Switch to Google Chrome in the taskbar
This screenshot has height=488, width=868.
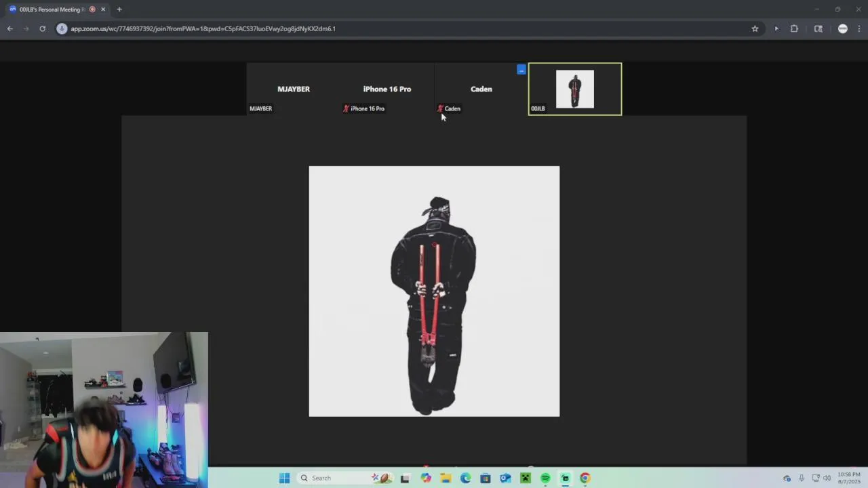tap(585, 478)
